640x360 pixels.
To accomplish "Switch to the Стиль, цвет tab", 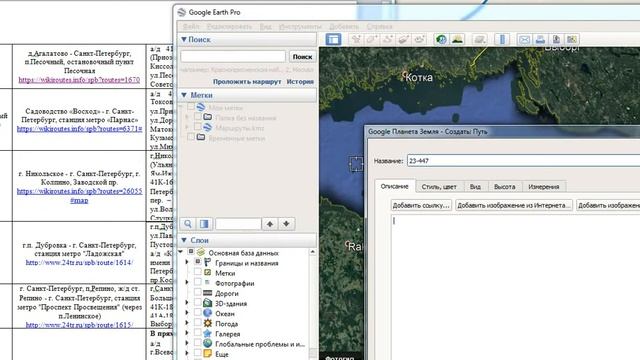I will [x=439, y=187].
